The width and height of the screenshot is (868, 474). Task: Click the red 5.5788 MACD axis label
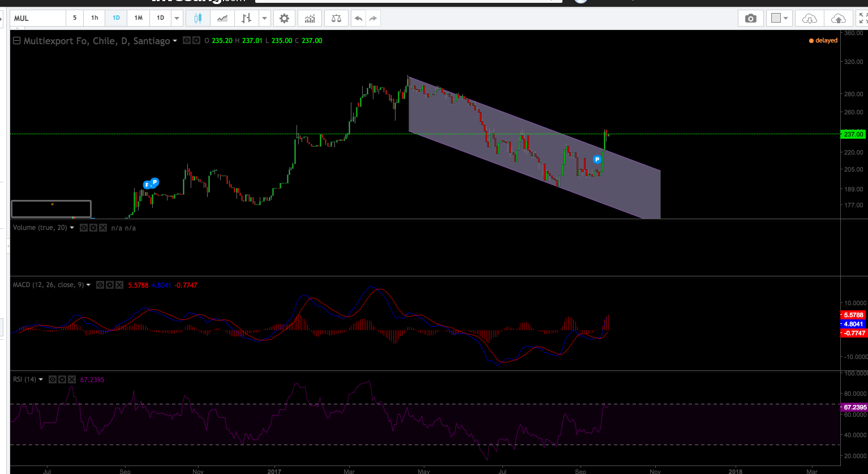[x=853, y=315]
